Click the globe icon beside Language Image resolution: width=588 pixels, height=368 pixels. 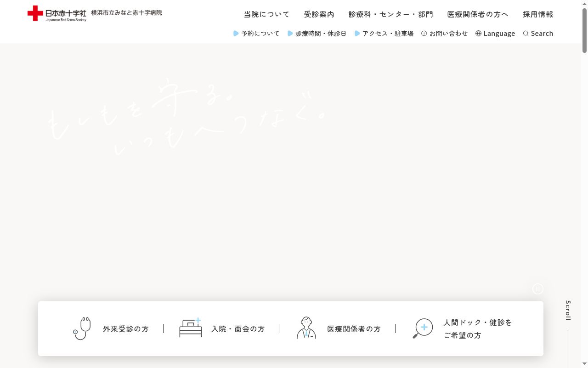[478, 34]
